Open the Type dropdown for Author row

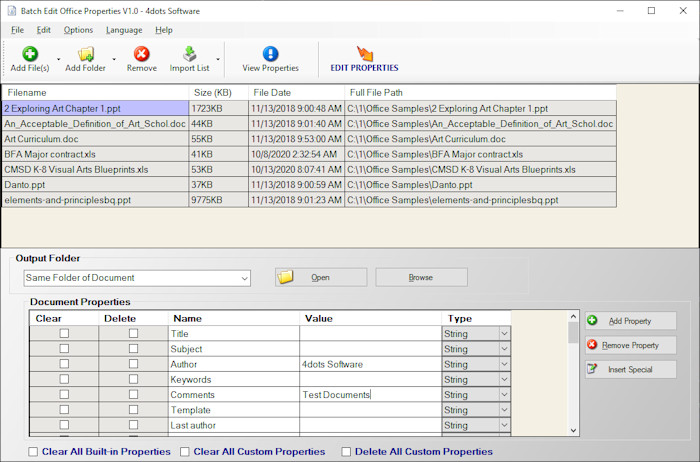504,365
